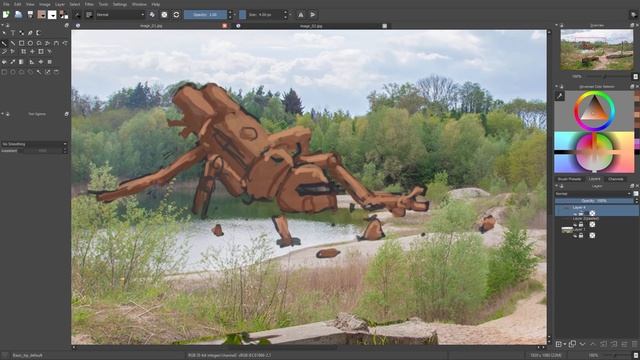Select the Ellipse shape tool
The height and width of the screenshot is (360, 640).
[x=30, y=43]
